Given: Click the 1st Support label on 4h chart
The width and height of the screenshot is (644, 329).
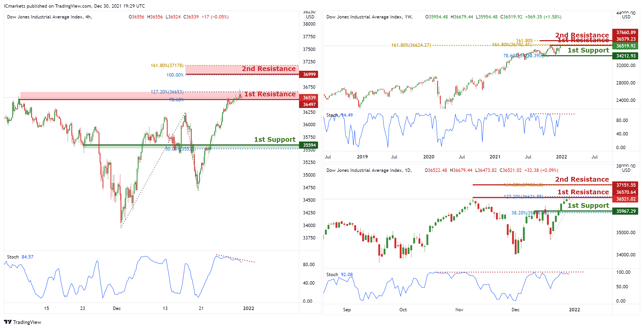Looking at the screenshot, I should coord(275,139).
